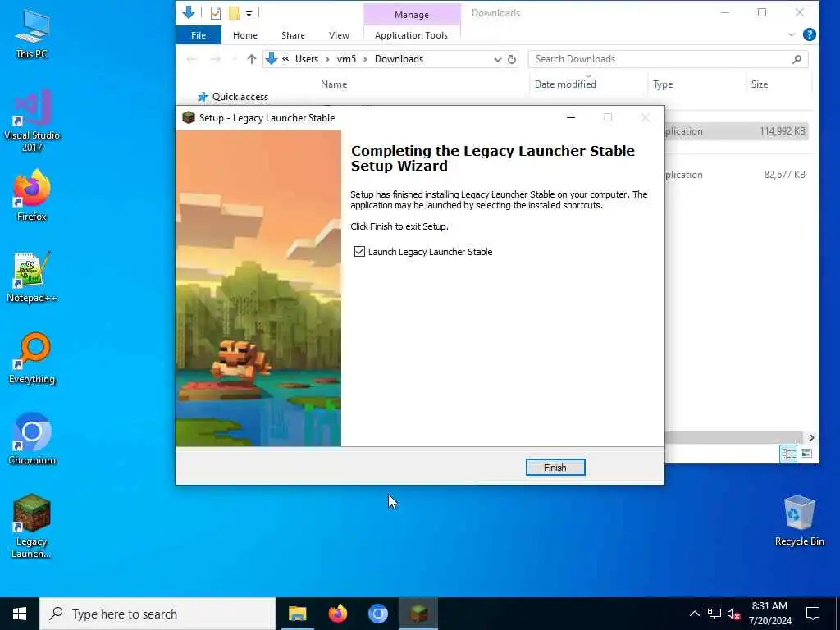Select the Chromium desktop shortcut
The height and width of the screenshot is (630, 840).
(x=32, y=440)
